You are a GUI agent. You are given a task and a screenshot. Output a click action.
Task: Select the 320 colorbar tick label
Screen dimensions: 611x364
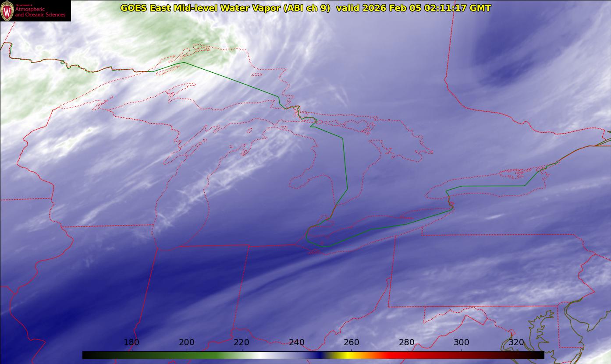point(516,343)
